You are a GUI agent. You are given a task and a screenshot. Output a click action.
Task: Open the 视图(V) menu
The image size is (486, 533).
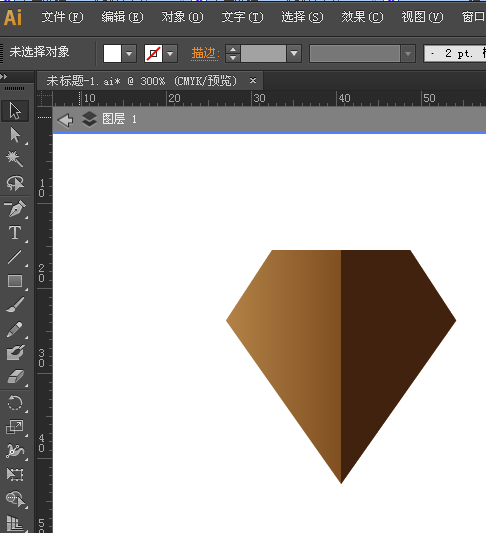(422, 17)
